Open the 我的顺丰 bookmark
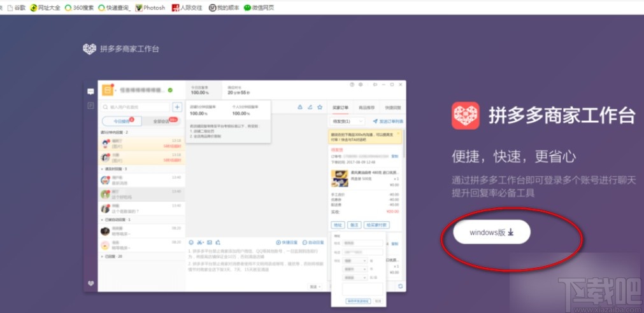 (224, 8)
